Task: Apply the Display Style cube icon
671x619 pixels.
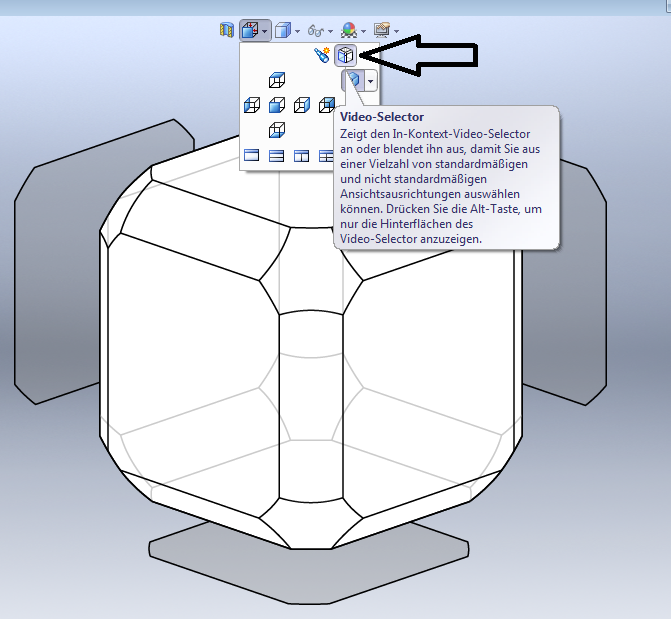Action: tap(282, 31)
